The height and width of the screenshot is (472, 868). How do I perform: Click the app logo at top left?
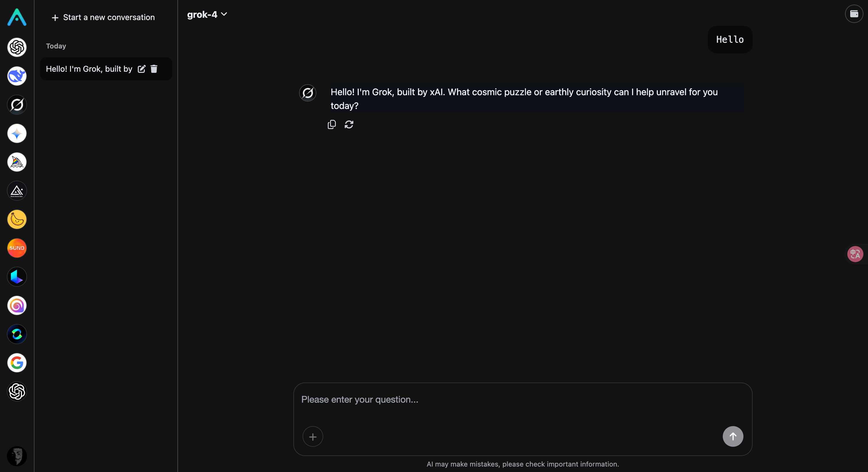tap(17, 17)
